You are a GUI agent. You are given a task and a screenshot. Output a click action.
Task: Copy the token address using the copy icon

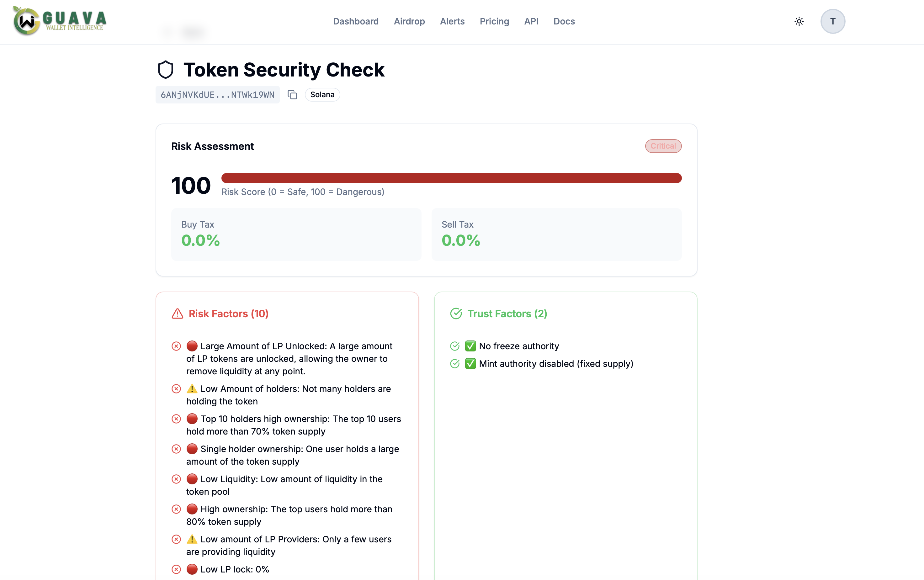[292, 94]
